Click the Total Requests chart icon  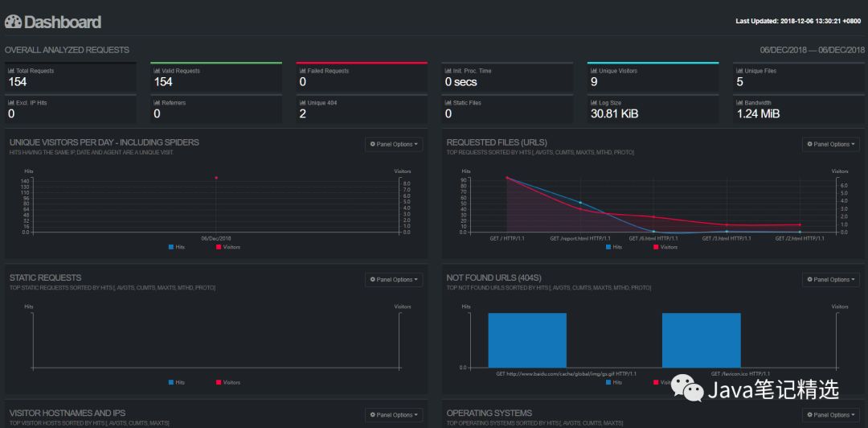click(10, 71)
